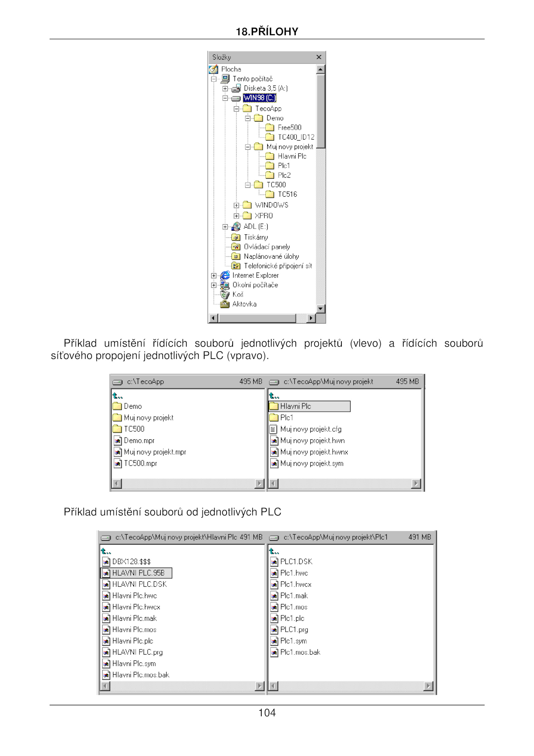Select the Koš recycle bin icon
Image resolution: width=534 pixels, height=756 pixels.
(x=225, y=294)
